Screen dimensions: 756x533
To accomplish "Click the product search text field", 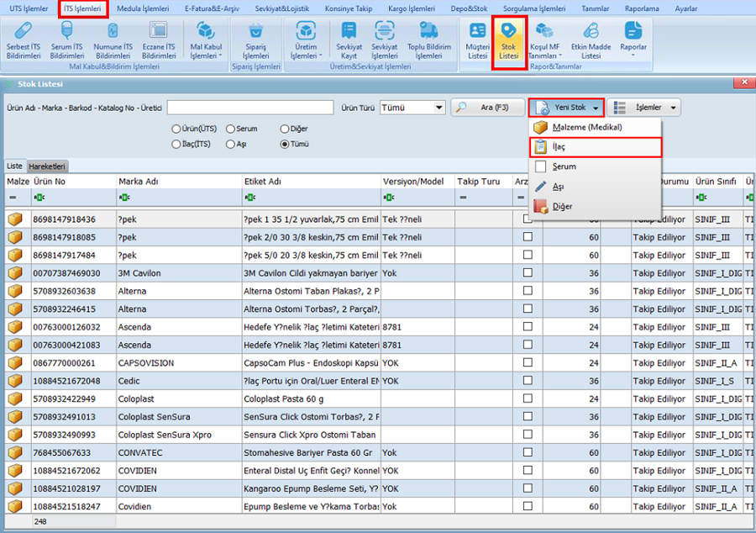I will pos(249,108).
